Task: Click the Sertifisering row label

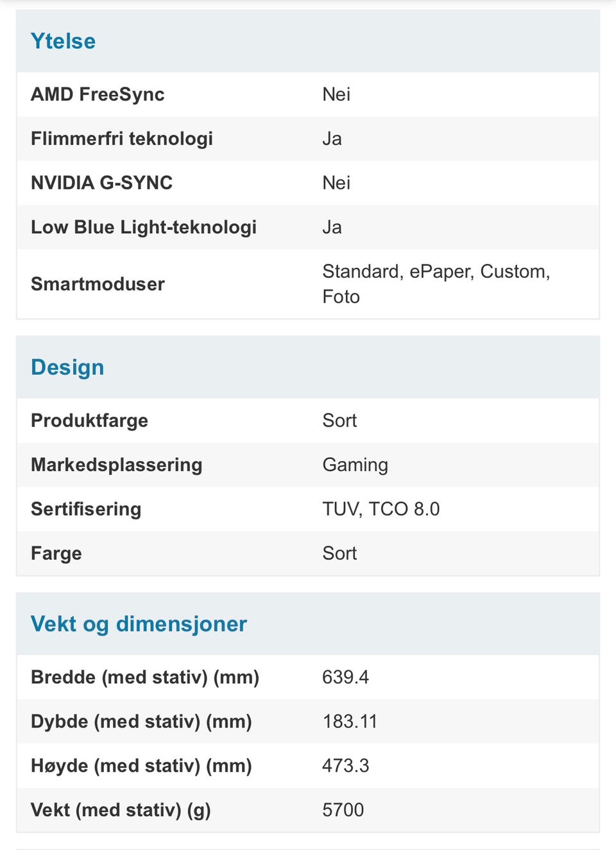Action: (86, 509)
